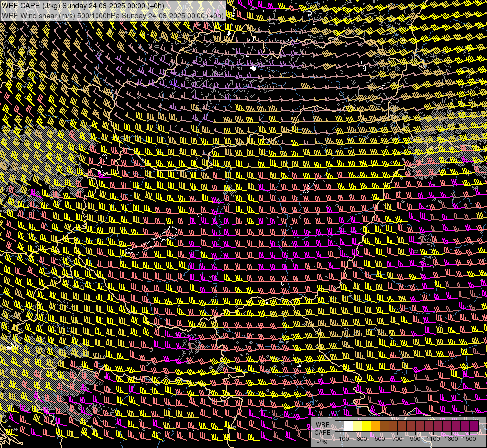This screenshot has height=448, width=487.
Task: Click the '500' legend label
Action: (380, 439)
